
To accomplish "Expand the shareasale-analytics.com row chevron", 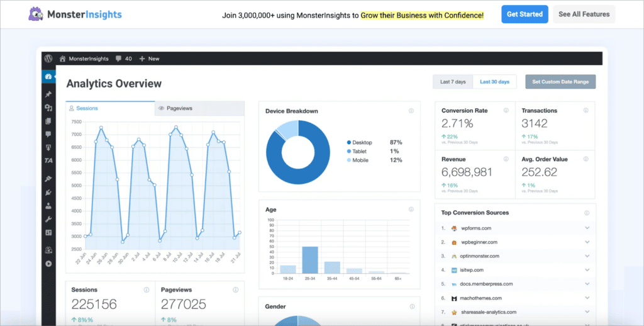I will point(587,312).
